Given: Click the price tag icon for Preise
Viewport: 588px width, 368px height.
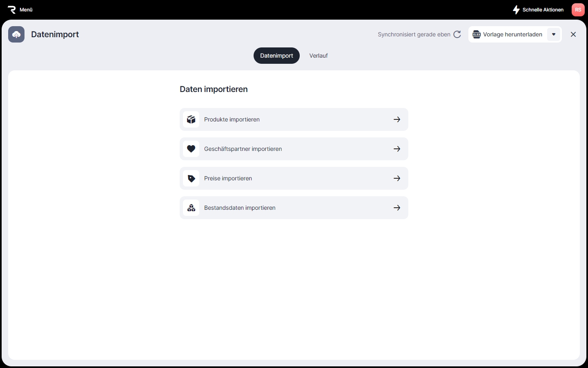Looking at the screenshot, I should point(191,178).
